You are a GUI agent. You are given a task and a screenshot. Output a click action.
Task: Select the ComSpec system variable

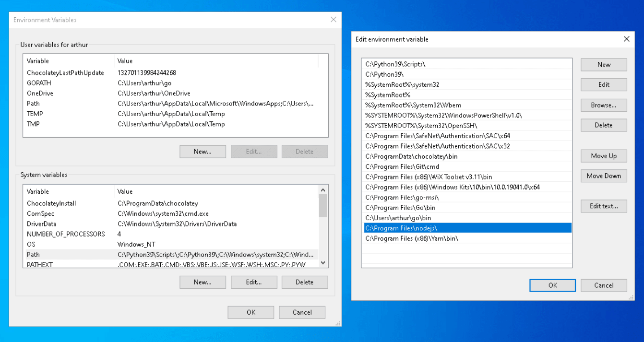(x=40, y=213)
